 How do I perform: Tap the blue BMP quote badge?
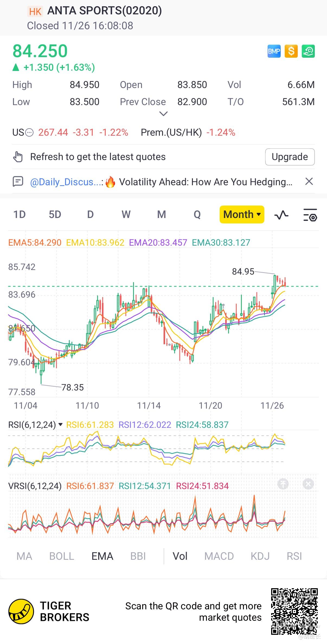[x=274, y=51]
